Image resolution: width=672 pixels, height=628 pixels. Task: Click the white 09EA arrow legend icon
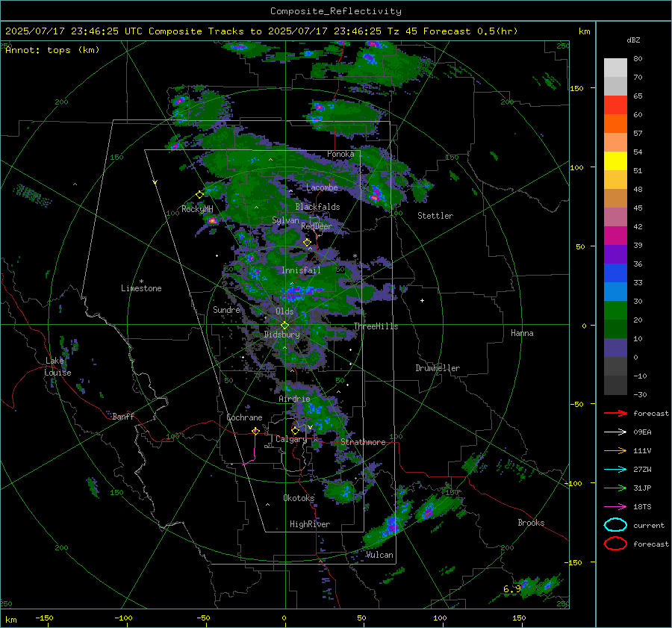pyautogui.click(x=615, y=432)
